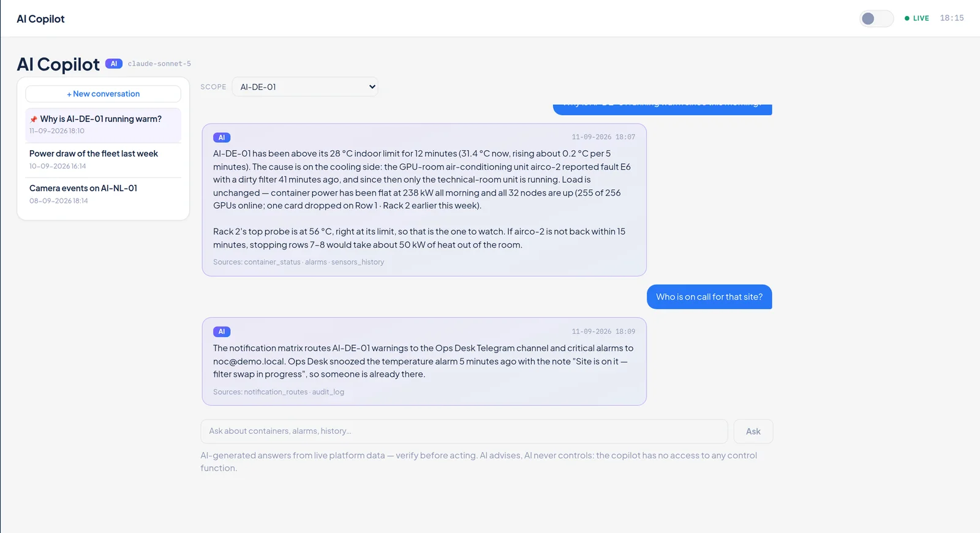Toggle the theme switch in the header

click(x=876, y=18)
